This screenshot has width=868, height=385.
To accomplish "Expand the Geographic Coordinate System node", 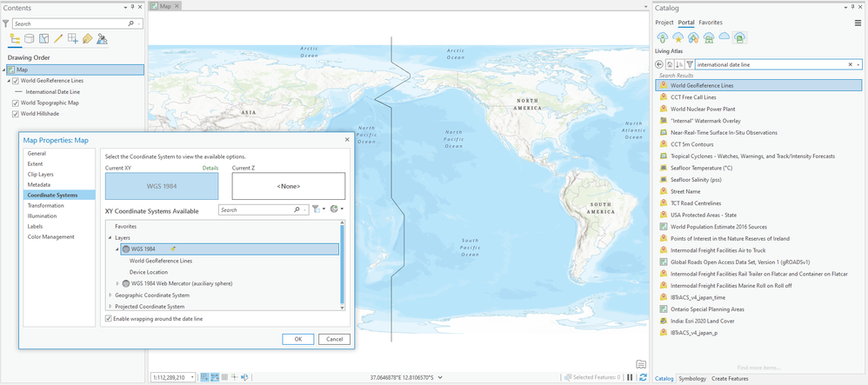I will [x=110, y=295].
